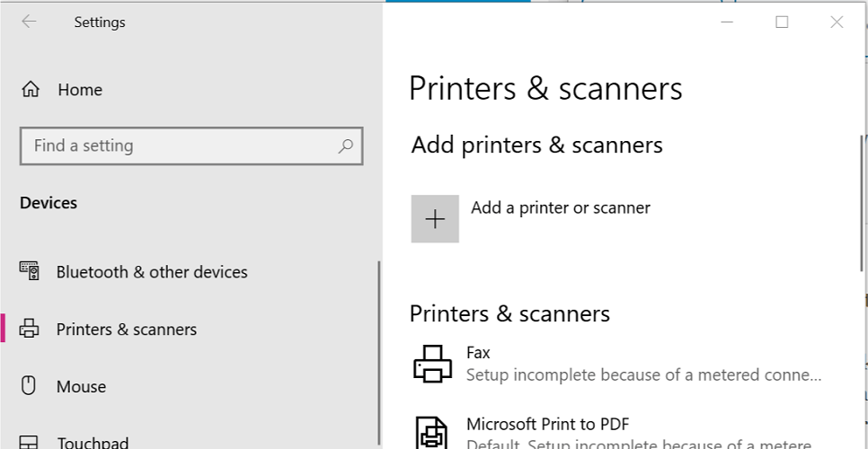Open the Home settings page
The width and height of the screenshot is (868, 449).
[x=62, y=90]
